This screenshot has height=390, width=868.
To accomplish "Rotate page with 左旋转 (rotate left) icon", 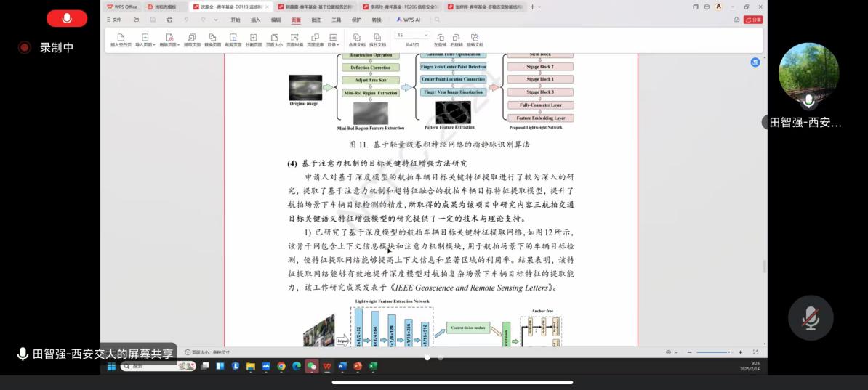I will tap(440, 39).
